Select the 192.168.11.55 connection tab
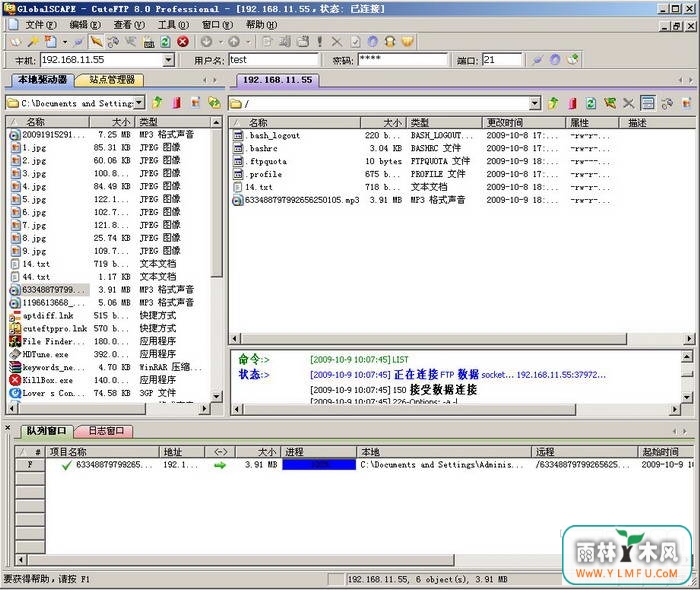Screen dimensions: 700x590 point(277,80)
